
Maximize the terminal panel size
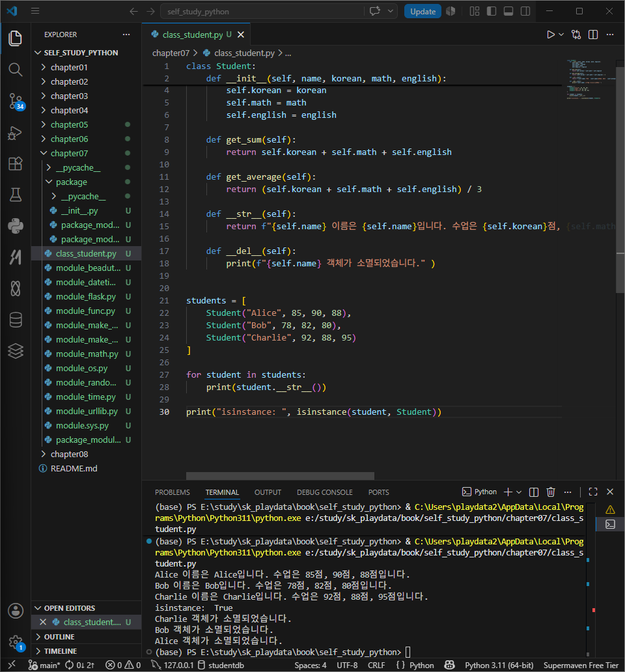pyautogui.click(x=593, y=492)
